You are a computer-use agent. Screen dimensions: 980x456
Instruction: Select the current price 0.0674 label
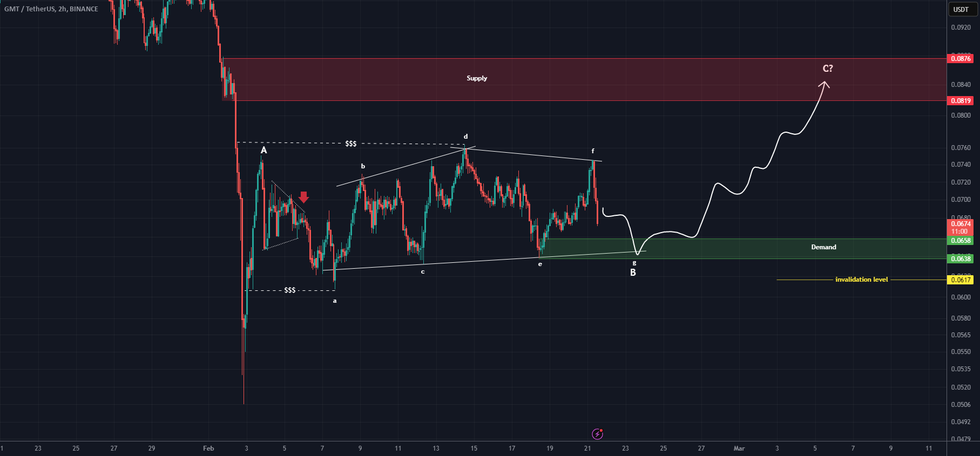tap(961, 224)
